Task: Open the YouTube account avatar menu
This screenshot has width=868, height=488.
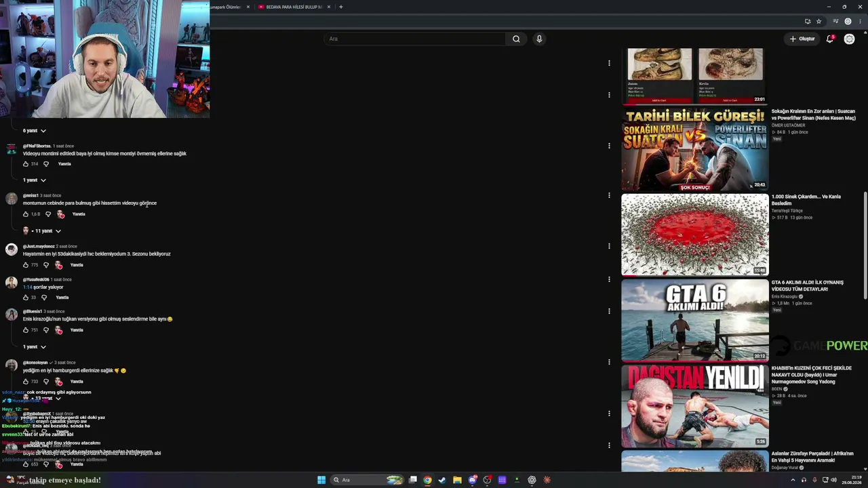Action: click(x=849, y=39)
